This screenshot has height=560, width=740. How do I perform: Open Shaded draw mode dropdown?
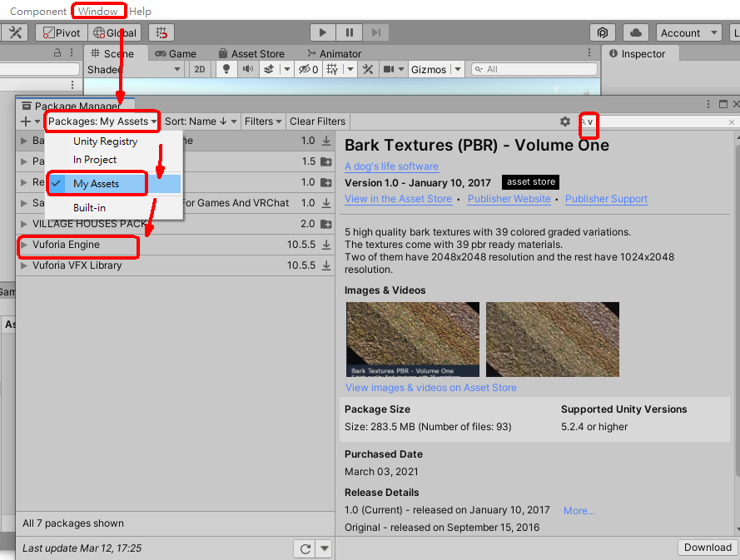[x=133, y=69]
